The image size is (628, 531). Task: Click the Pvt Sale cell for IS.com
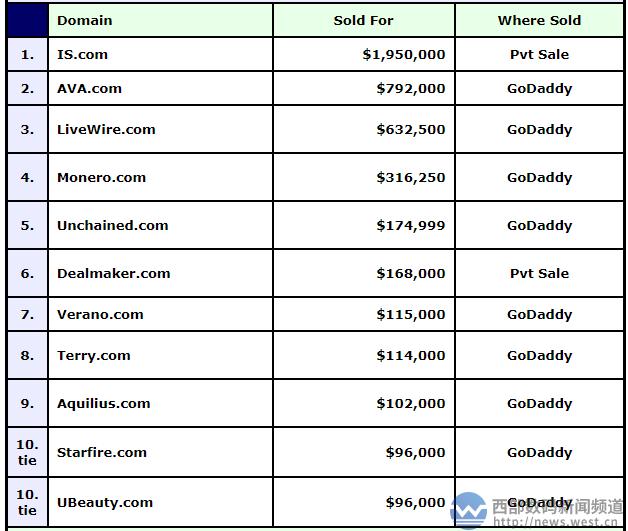539,54
